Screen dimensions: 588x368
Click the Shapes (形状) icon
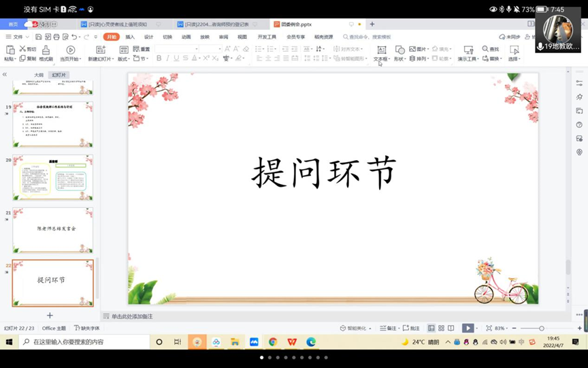(399, 50)
